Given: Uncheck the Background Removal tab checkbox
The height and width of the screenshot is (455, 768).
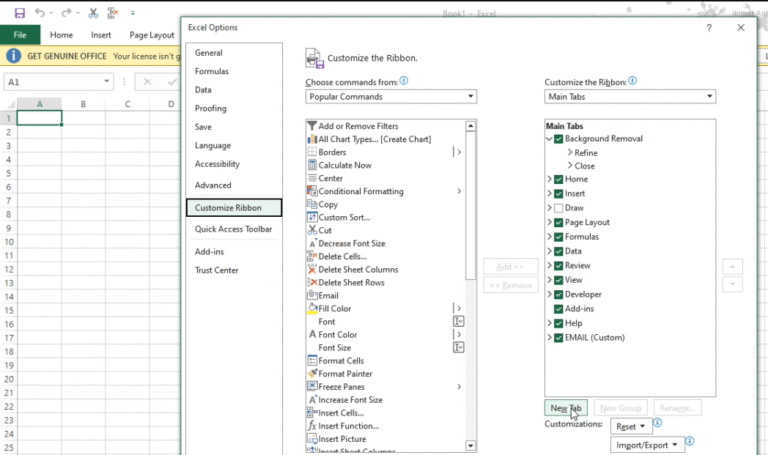Looking at the screenshot, I should pyautogui.click(x=558, y=139).
